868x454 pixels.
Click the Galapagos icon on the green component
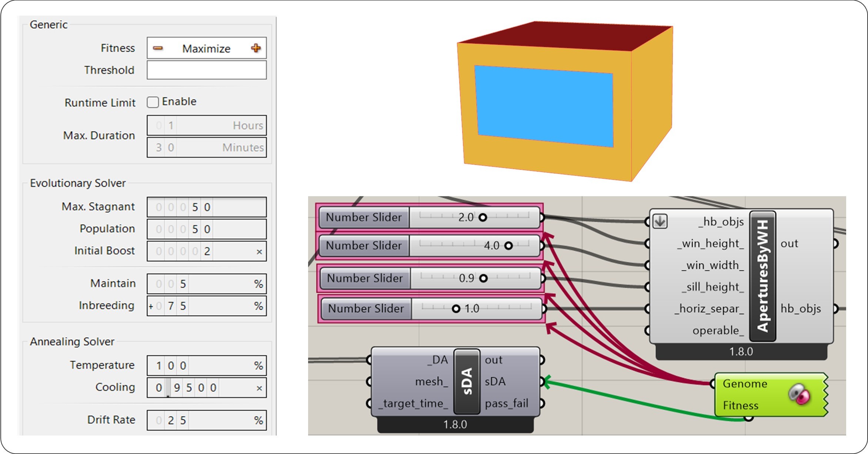pyautogui.click(x=799, y=394)
